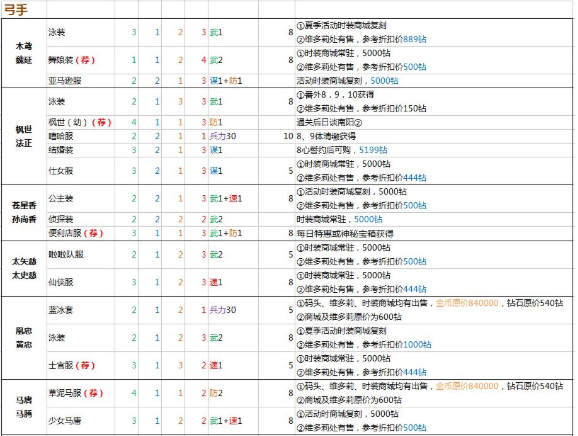Click the 公主装 costume cell
Viewport: 578px width, 436px height.
point(80,198)
